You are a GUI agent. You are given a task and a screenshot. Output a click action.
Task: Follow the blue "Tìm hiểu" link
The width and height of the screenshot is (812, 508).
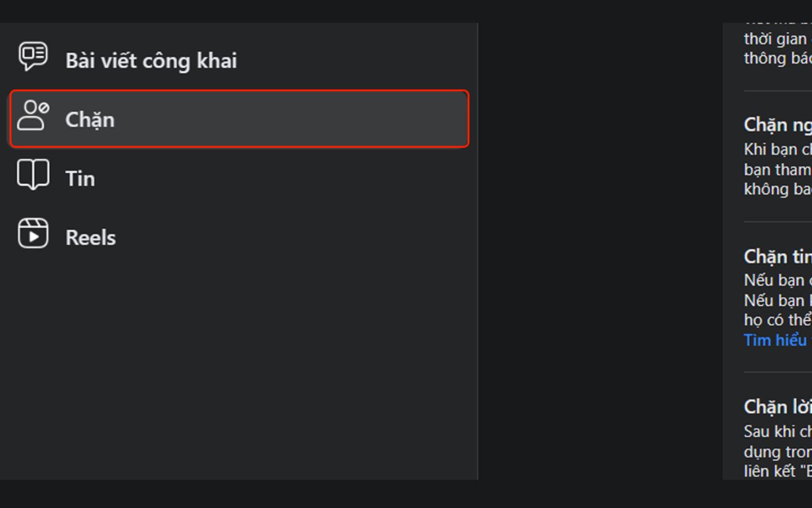click(x=775, y=340)
